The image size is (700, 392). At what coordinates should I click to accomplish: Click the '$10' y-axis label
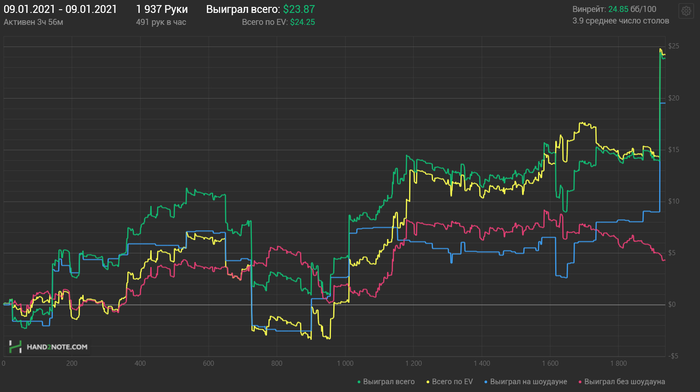click(x=674, y=201)
